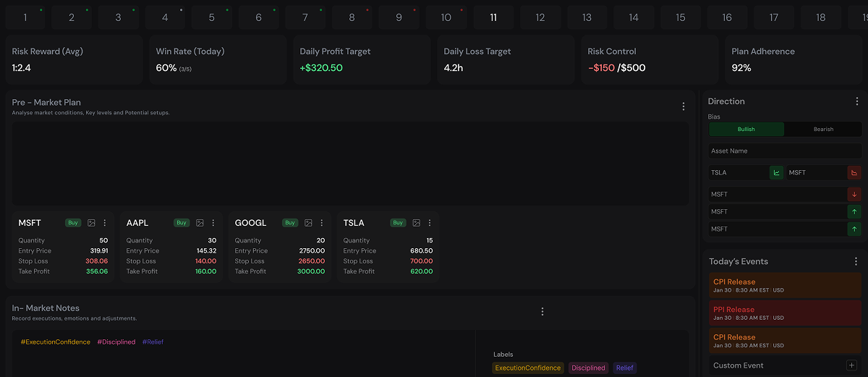Image resolution: width=868 pixels, height=377 pixels.
Task: Toggle Buy badge on MSFT card
Action: tap(73, 223)
